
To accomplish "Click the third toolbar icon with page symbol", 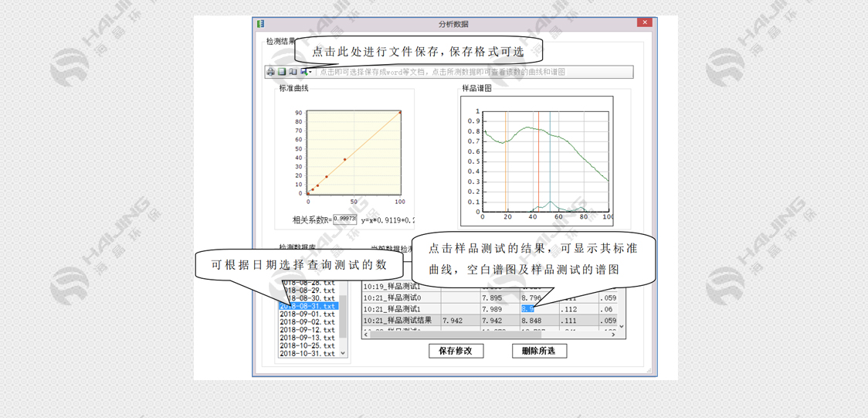I will pos(293,72).
